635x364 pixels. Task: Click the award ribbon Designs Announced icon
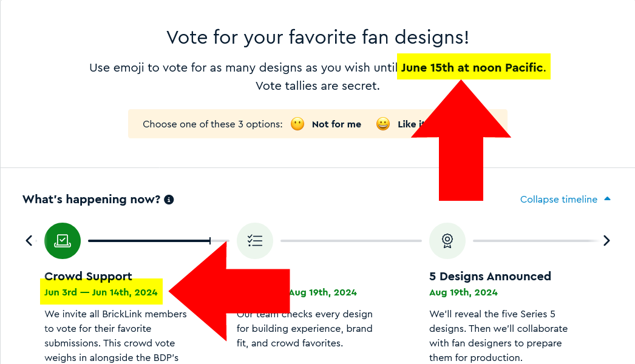447,241
